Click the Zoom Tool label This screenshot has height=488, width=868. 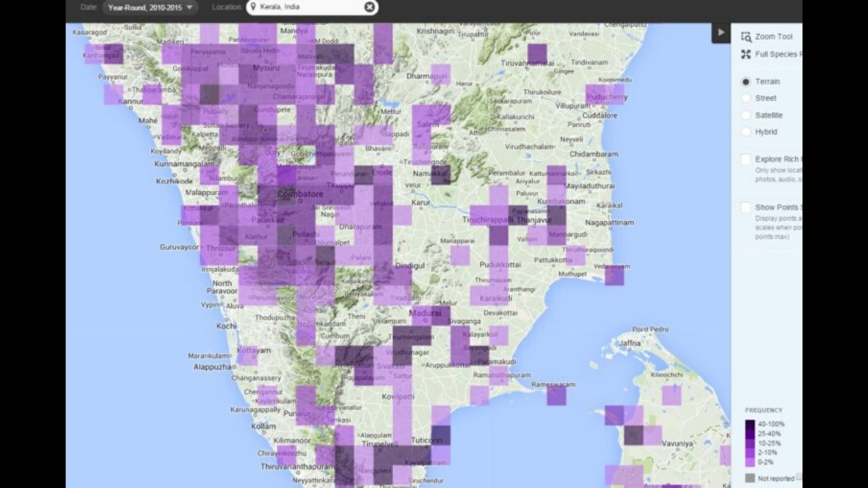(x=774, y=37)
